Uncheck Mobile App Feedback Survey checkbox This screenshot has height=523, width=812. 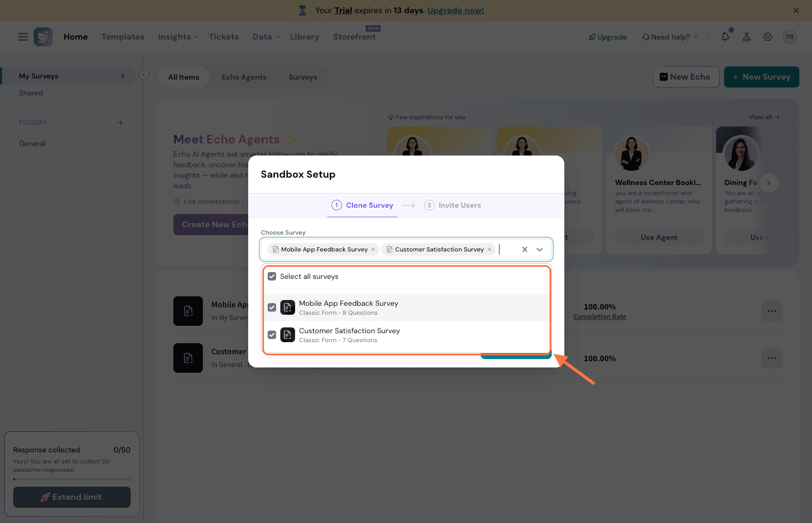[272, 307]
